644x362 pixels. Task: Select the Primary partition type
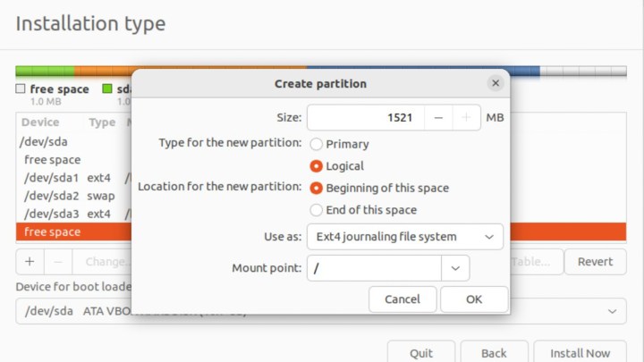click(x=316, y=144)
